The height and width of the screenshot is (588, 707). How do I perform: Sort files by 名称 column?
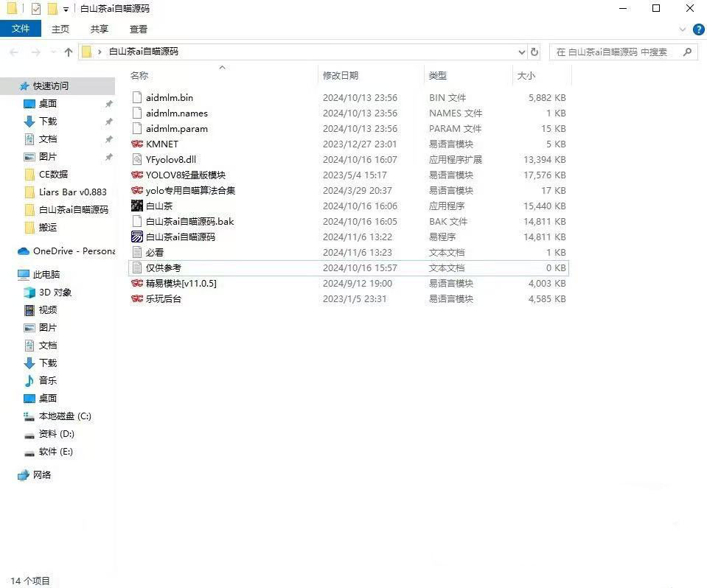coord(139,76)
